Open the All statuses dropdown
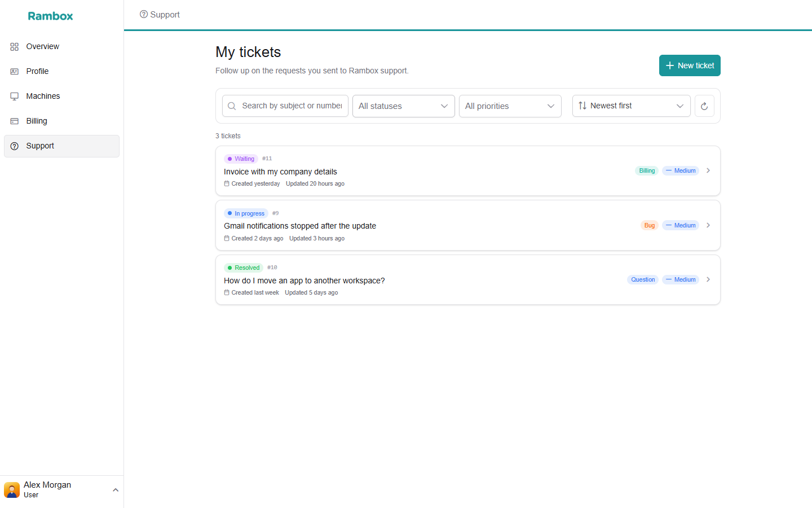 pyautogui.click(x=404, y=106)
